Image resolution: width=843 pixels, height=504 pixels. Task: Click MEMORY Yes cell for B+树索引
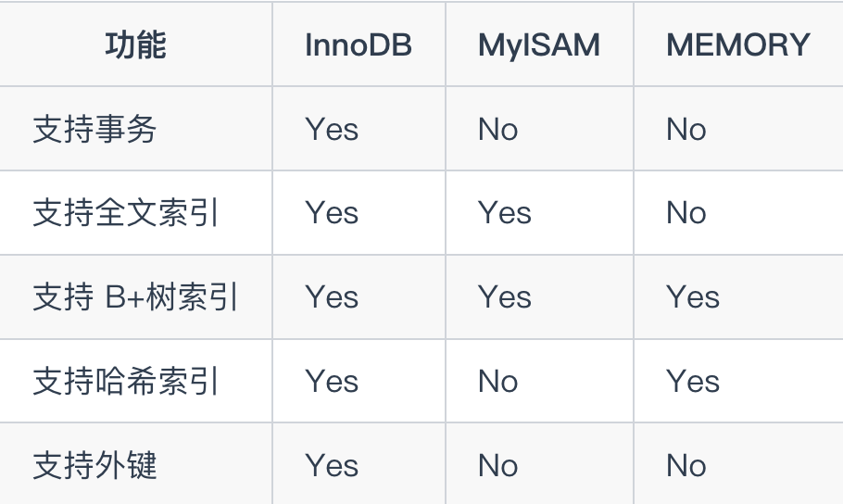(693, 296)
